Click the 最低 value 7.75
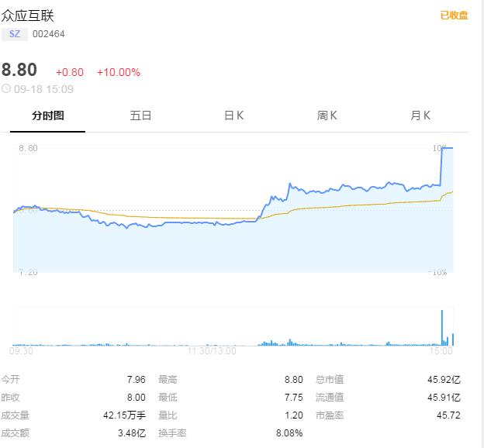 point(293,398)
